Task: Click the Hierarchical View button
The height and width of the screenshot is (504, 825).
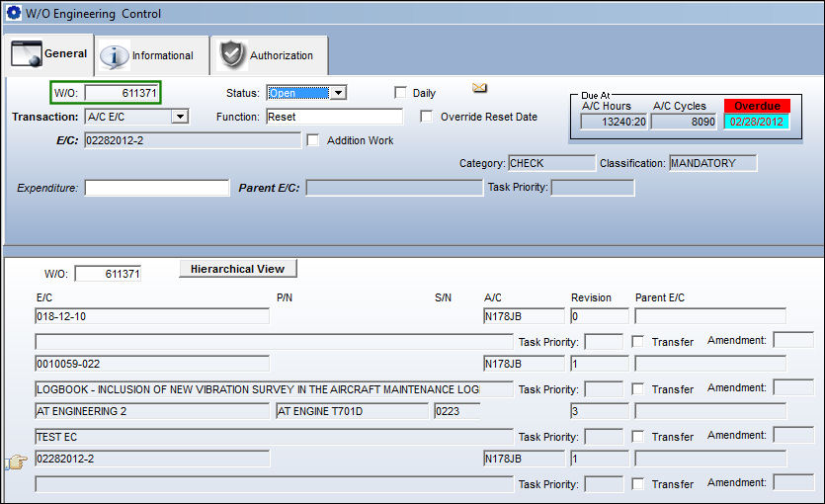Action: [238, 269]
